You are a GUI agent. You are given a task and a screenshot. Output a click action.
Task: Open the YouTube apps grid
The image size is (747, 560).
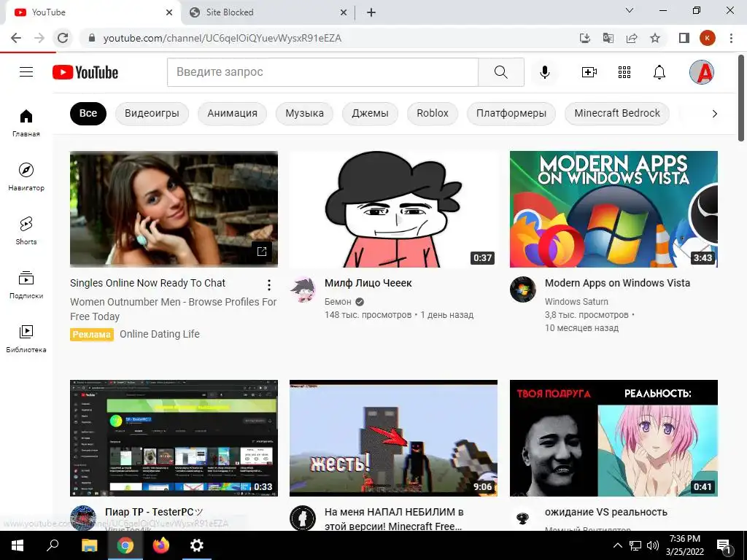click(x=624, y=72)
